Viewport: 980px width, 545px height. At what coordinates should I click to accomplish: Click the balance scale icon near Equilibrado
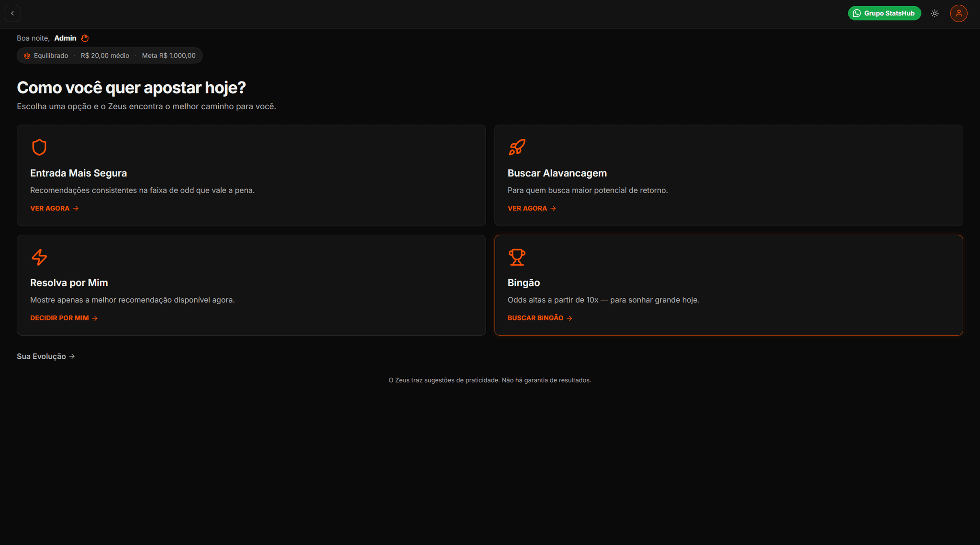(x=27, y=56)
